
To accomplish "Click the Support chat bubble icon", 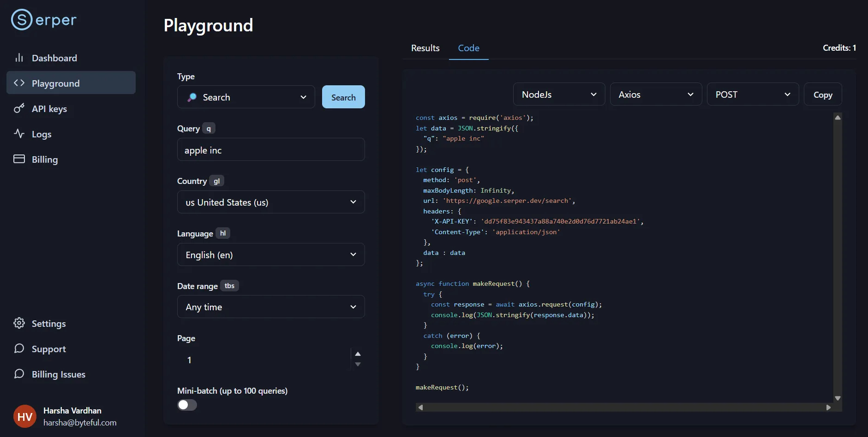I will (19, 348).
